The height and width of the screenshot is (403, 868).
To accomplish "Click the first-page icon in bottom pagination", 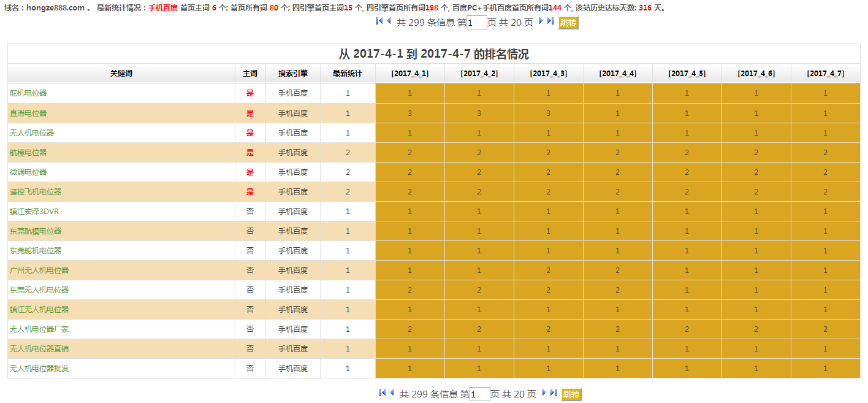I will click(383, 393).
